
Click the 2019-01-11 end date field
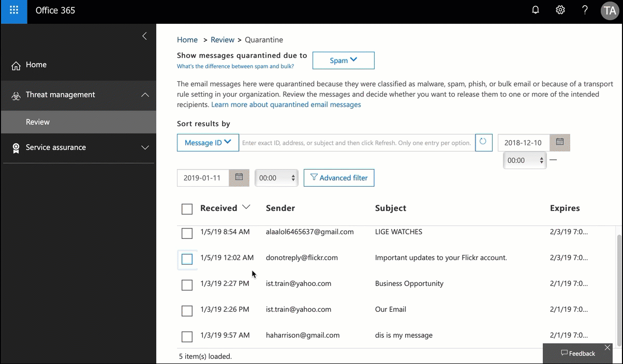click(203, 178)
